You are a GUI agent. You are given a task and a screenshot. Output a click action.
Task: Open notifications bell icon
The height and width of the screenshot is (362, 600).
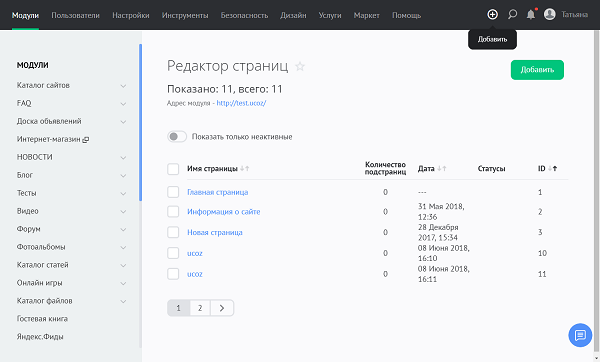pos(531,15)
